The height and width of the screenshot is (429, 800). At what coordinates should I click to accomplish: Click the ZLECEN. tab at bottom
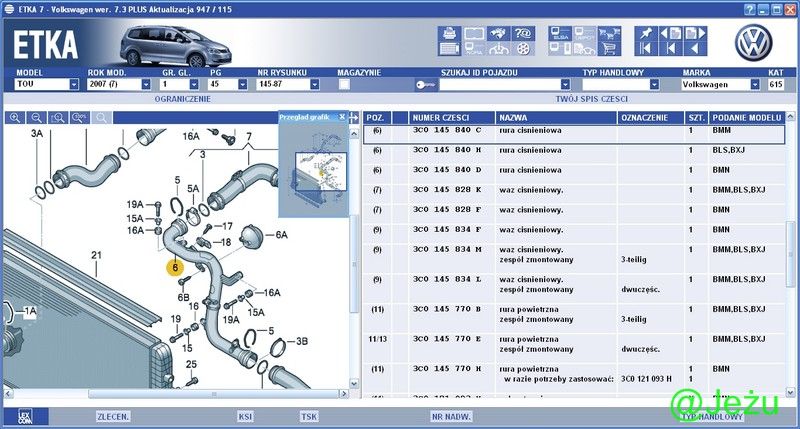(x=113, y=417)
